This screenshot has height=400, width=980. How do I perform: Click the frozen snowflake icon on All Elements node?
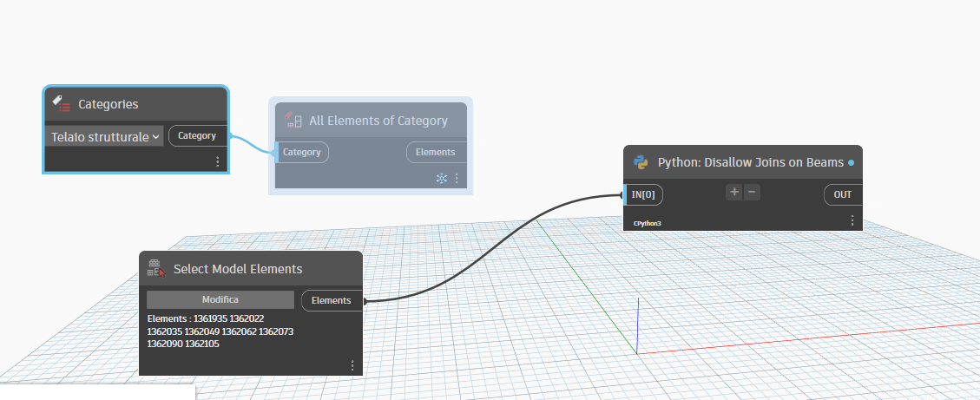point(441,179)
